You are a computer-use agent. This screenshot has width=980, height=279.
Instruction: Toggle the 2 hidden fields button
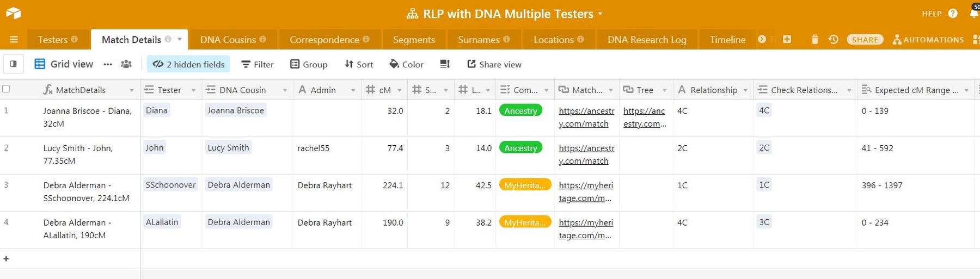[x=188, y=64]
